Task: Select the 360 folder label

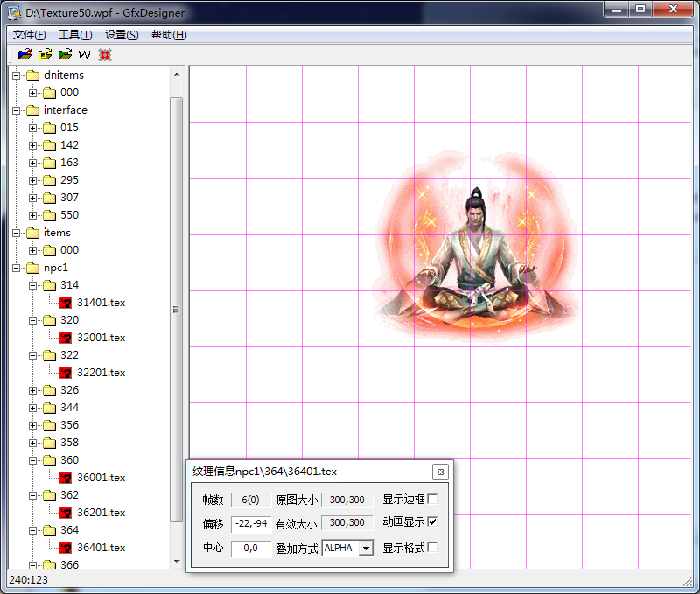Action: click(x=69, y=460)
